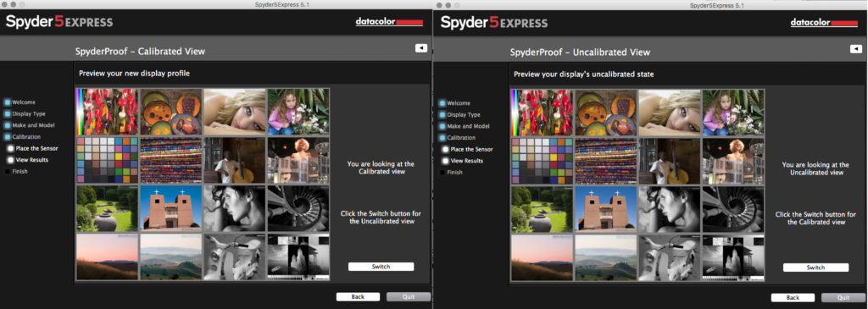The height and width of the screenshot is (309, 868).
Task: Open colorful striped fabric thumbnail in Calibrated view
Action: tap(171, 160)
